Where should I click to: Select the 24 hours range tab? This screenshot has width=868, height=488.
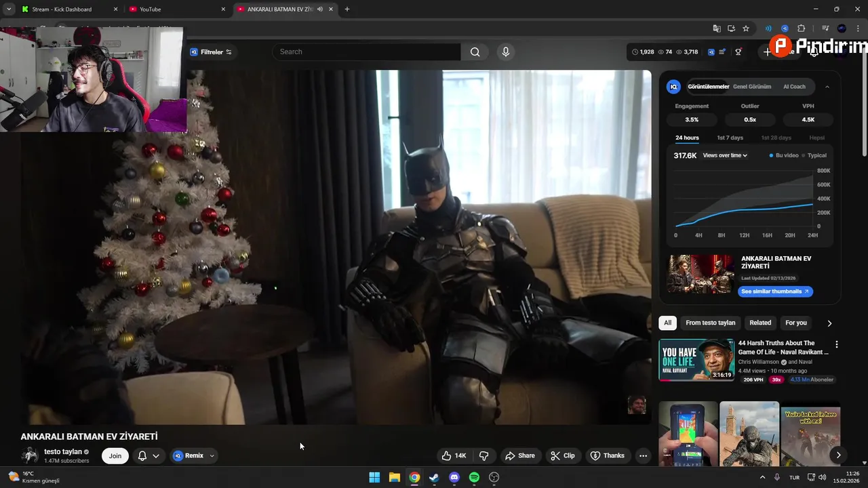pos(687,138)
